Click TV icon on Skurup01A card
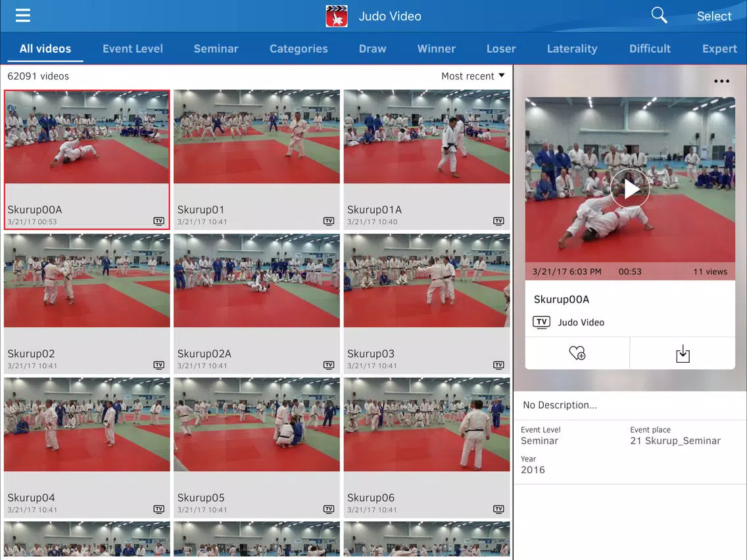Image resolution: width=747 pixels, height=560 pixels. click(x=499, y=221)
